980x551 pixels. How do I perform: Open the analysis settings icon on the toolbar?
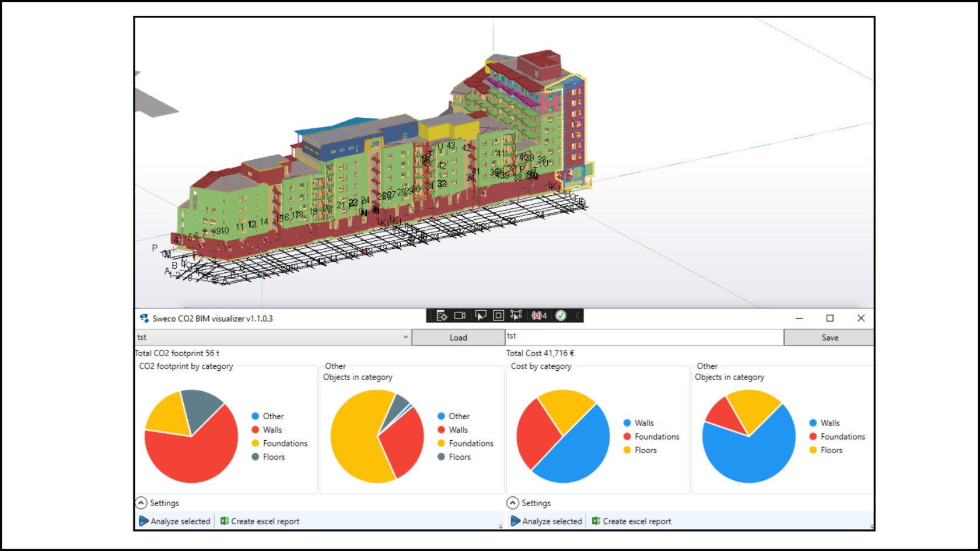click(442, 315)
